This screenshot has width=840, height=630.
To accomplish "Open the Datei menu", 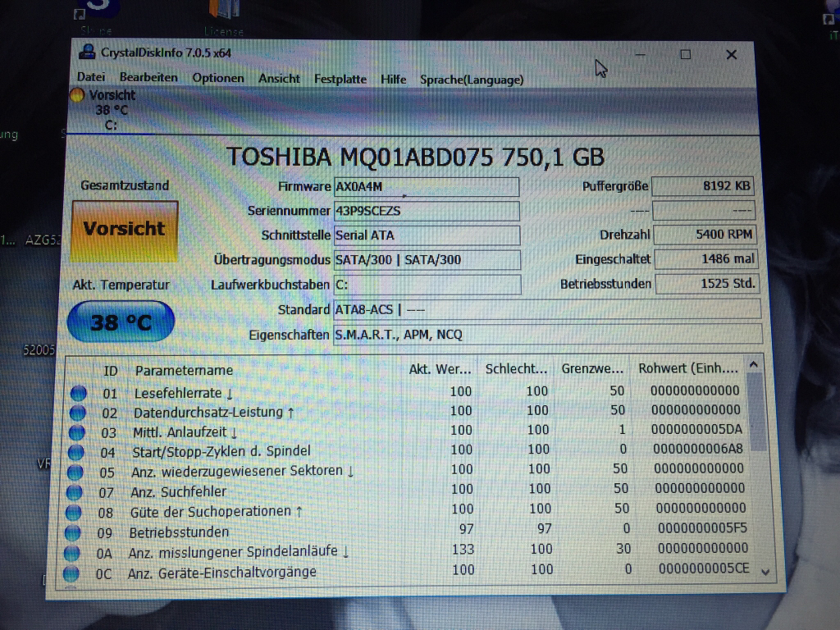I will pos(91,77).
